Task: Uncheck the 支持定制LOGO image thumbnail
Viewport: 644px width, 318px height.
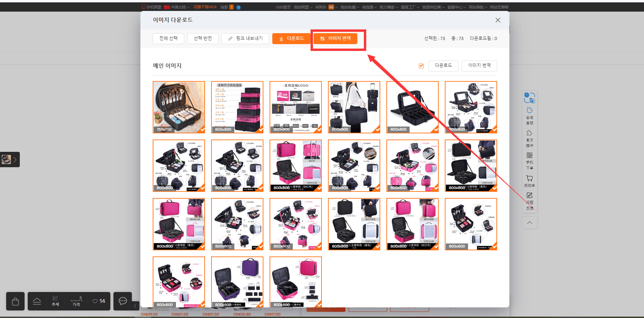Action: pos(296,107)
